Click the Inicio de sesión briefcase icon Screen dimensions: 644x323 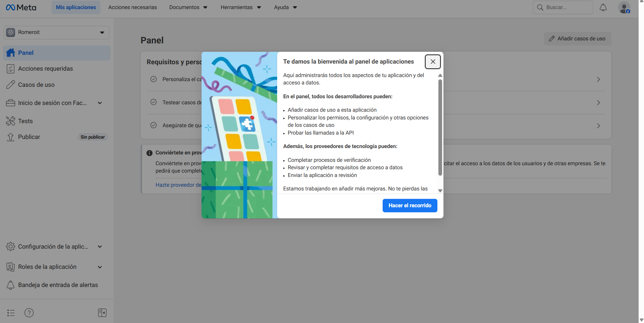(11, 103)
